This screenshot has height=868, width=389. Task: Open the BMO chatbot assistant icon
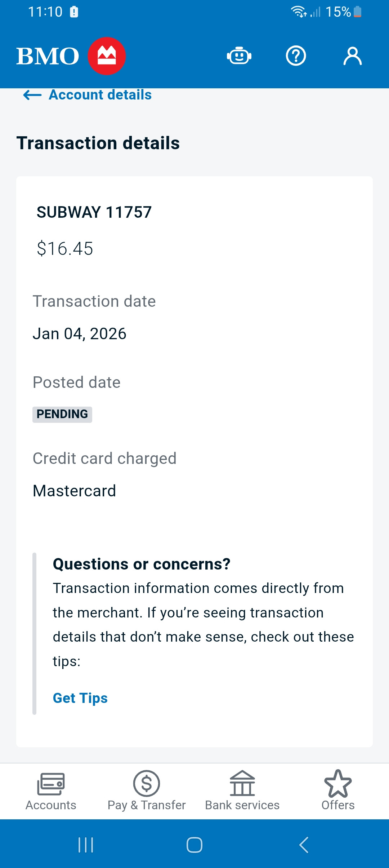(x=239, y=56)
